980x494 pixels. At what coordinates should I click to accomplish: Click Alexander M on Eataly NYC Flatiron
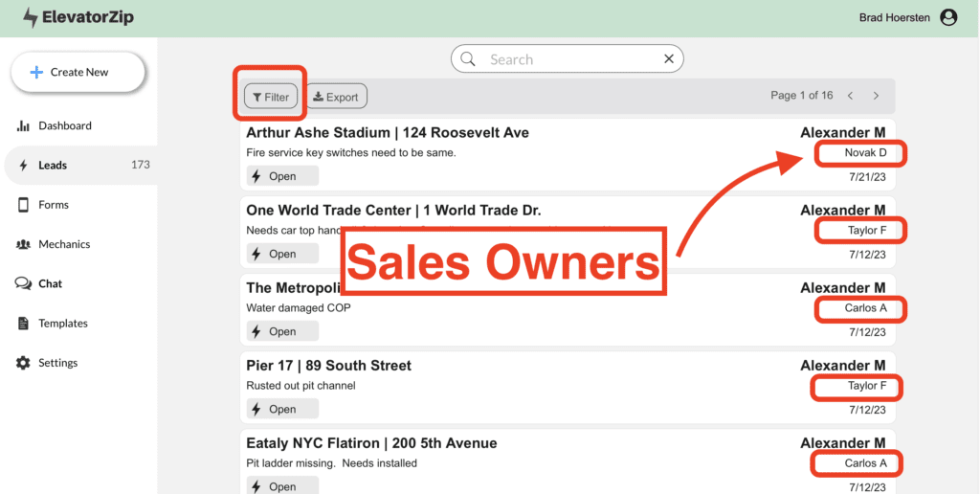[842, 442]
